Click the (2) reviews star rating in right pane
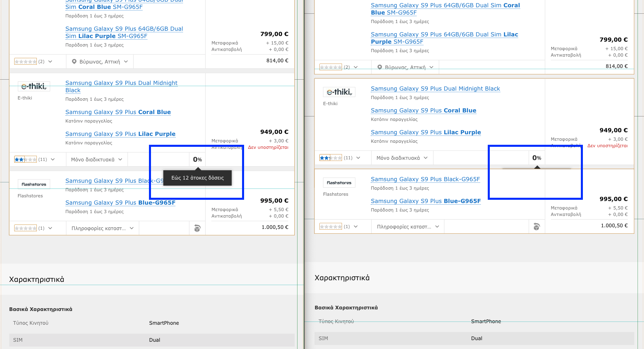This screenshot has width=644, height=349. (331, 67)
